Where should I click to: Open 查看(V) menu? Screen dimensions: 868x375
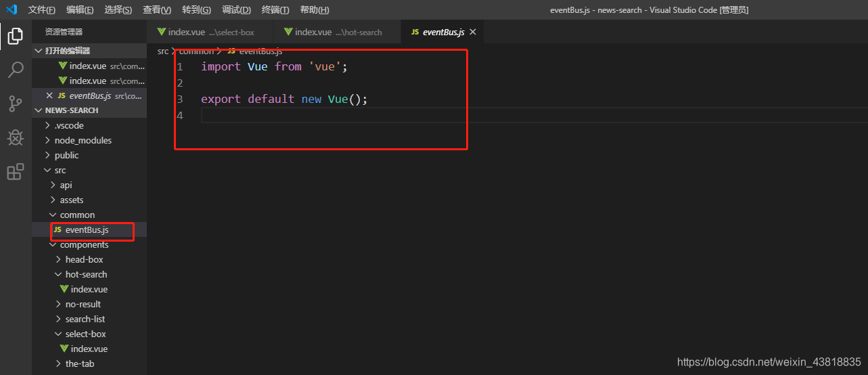[157, 10]
